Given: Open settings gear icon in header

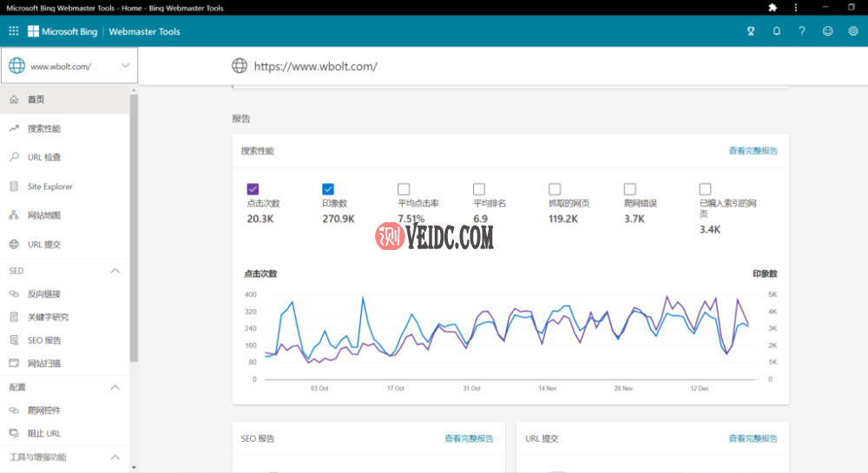Looking at the screenshot, I should (x=853, y=31).
